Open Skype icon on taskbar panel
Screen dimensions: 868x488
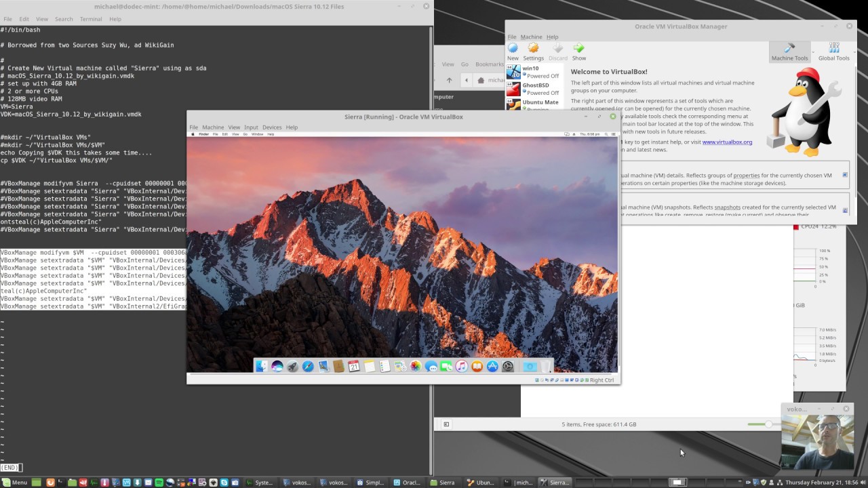224,483
